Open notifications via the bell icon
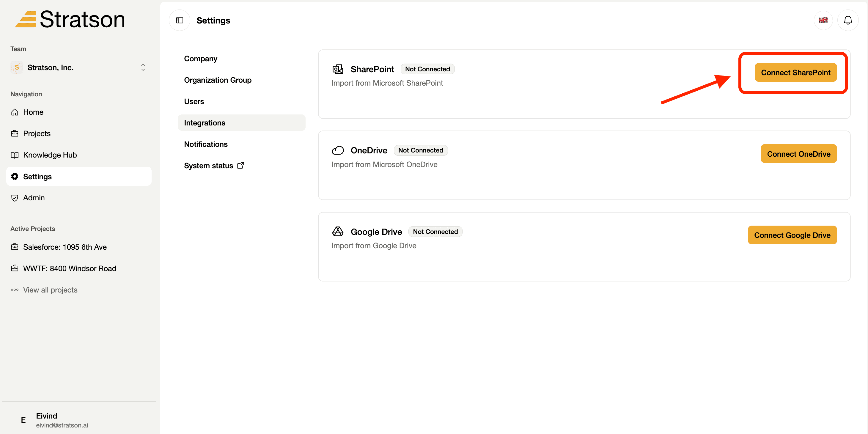868x434 pixels. [x=848, y=21]
